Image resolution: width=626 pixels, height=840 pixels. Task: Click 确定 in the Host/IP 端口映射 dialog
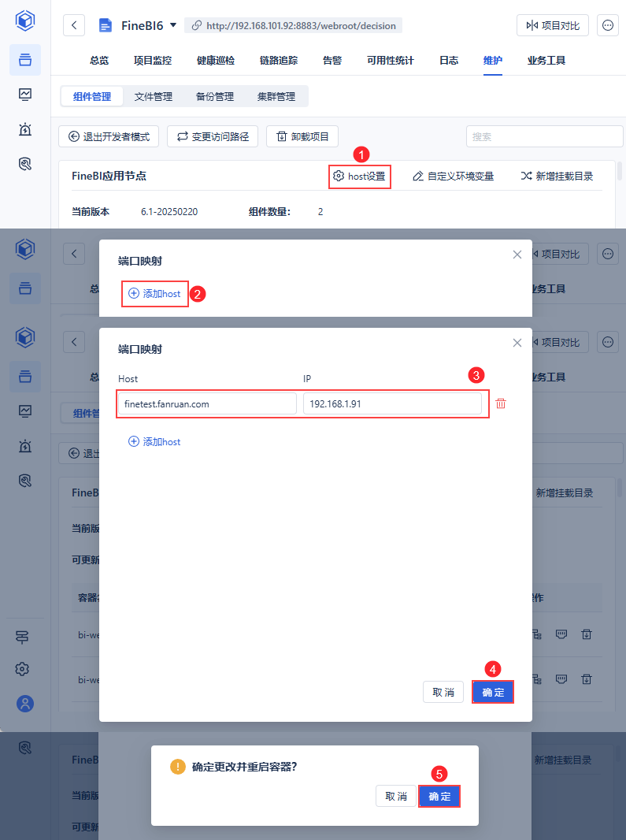coord(493,692)
